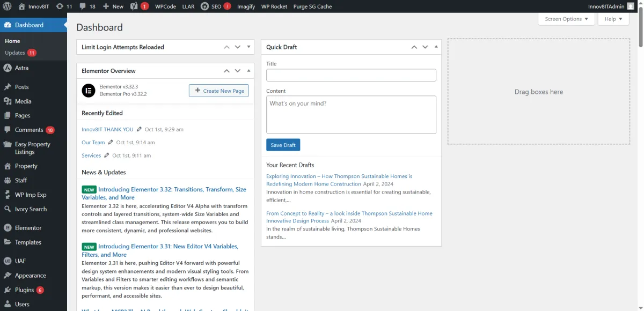644x311 pixels.
Task: Open LLAR in the admin bar
Action: (188, 6)
